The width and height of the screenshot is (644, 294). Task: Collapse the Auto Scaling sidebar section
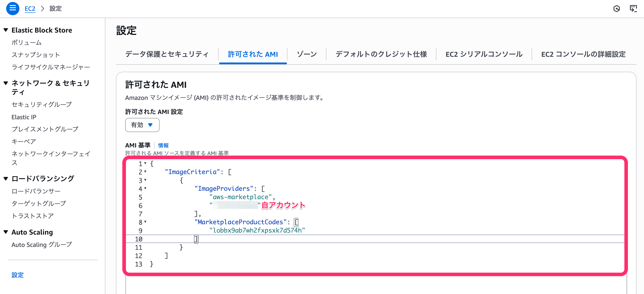tap(6, 232)
